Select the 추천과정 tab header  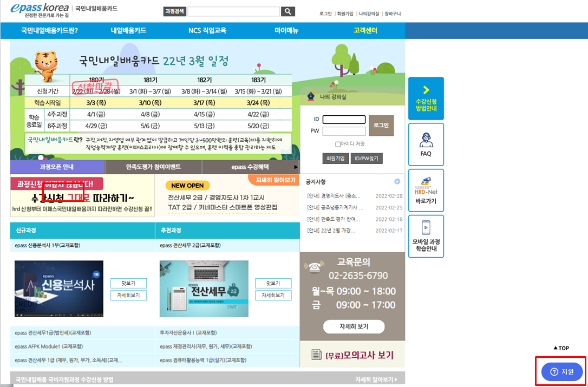[227, 231]
